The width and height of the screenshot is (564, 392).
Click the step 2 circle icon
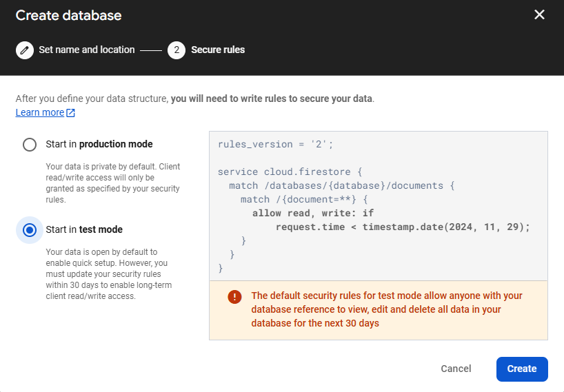pyautogui.click(x=177, y=50)
